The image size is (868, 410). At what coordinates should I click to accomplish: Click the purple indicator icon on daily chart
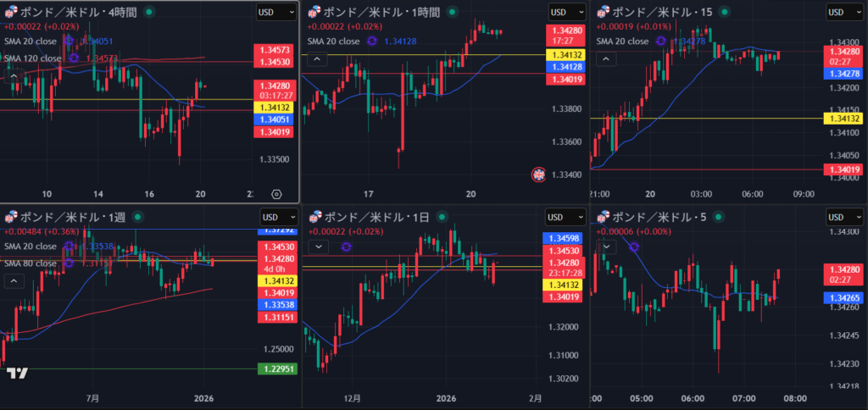(x=346, y=247)
